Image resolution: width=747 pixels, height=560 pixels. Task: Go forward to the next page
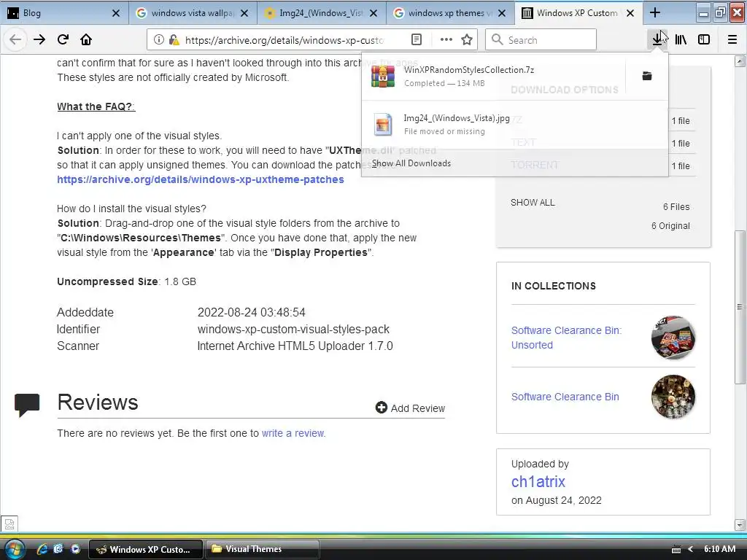(39, 39)
